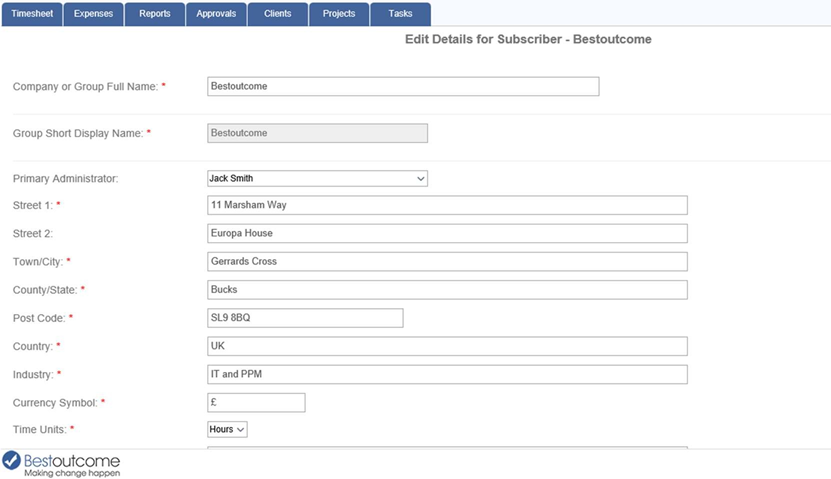This screenshot has width=831, height=479.
Task: Click the Bestoutcome checkmark logo icon
Action: click(11, 461)
